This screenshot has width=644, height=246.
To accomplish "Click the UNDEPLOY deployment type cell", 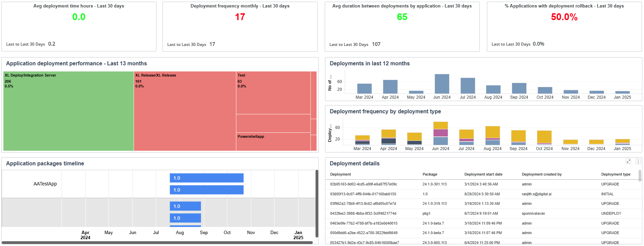I will pyautogui.click(x=611, y=213).
